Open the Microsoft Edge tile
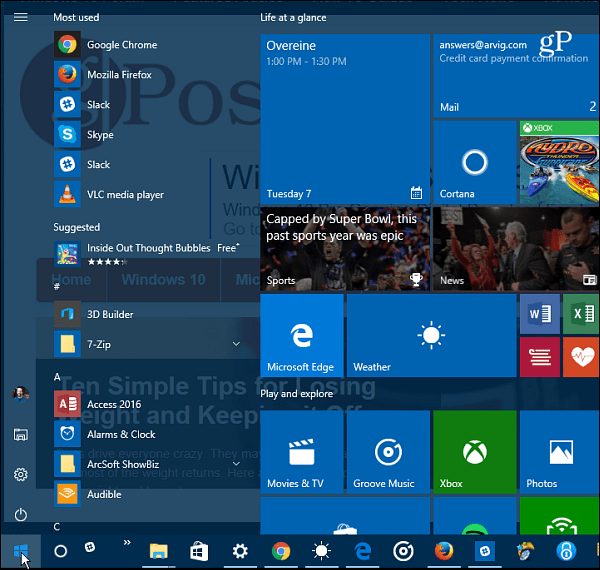600x570 pixels. click(302, 335)
